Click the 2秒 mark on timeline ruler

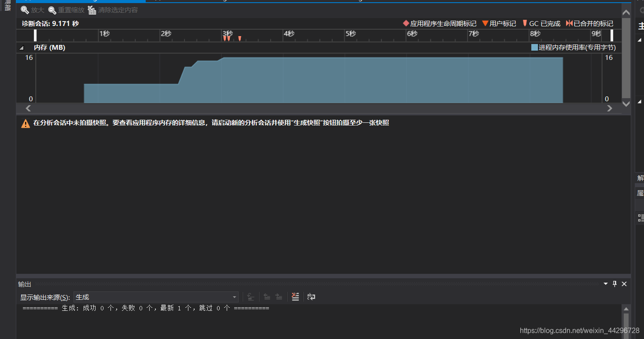pos(166,34)
